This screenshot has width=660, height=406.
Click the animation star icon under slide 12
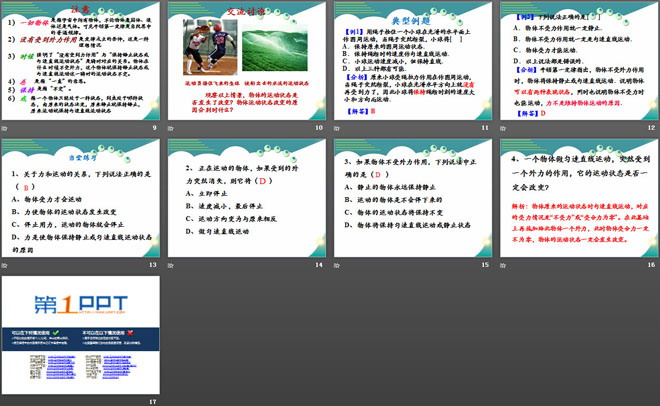(x=503, y=128)
